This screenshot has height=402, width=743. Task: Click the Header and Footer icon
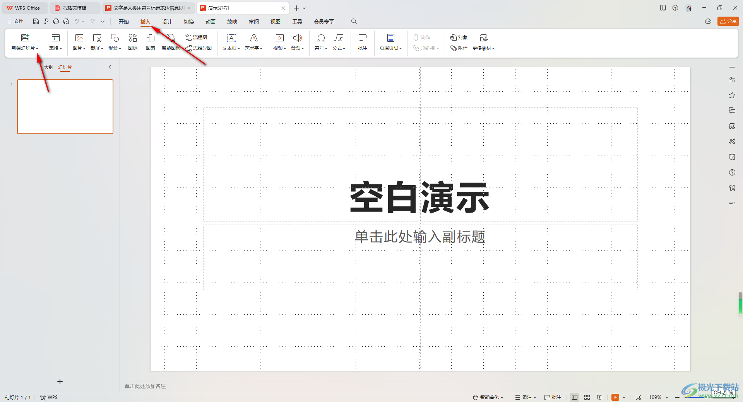(x=390, y=38)
